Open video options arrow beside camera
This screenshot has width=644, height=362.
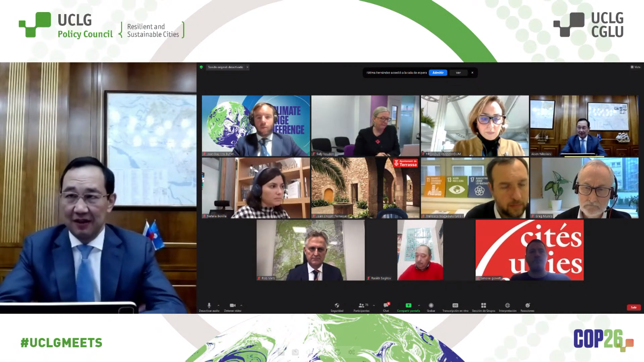[x=242, y=305]
